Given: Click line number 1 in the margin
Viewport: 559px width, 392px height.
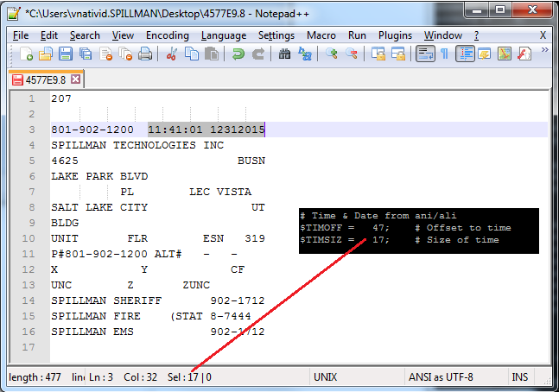Looking at the screenshot, I should point(32,98).
